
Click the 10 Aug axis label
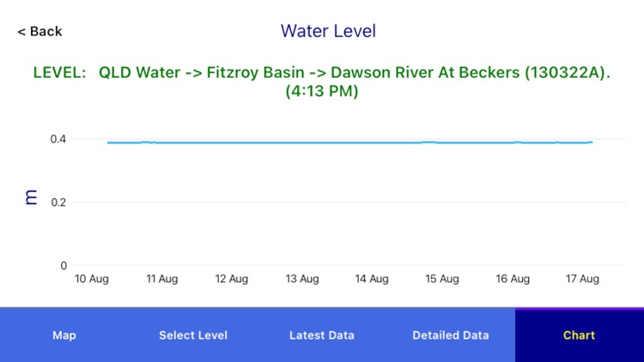pyautogui.click(x=91, y=279)
